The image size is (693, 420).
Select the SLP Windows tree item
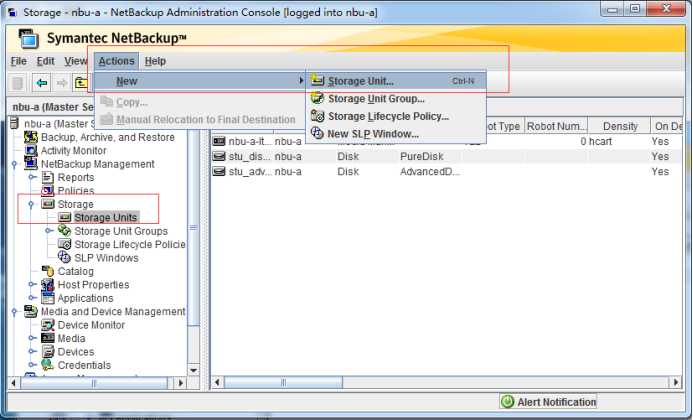(x=106, y=258)
